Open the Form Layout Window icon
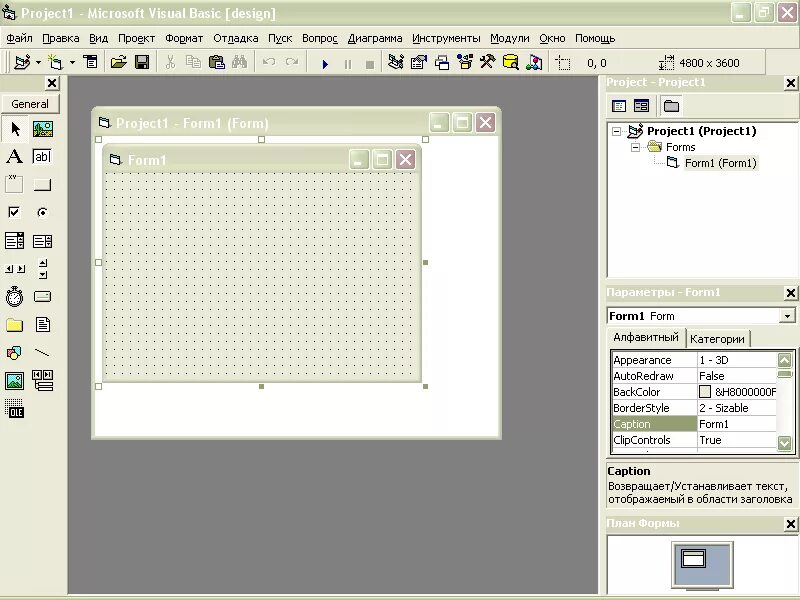The image size is (800, 600). pos(442,63)
